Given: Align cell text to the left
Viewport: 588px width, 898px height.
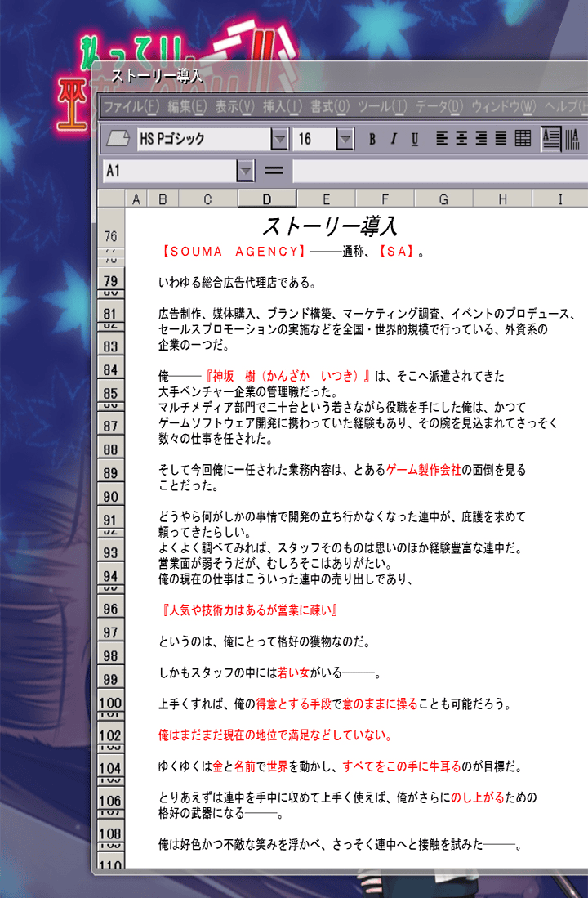Looking at the screenshot, I should (x=442, y=139).
